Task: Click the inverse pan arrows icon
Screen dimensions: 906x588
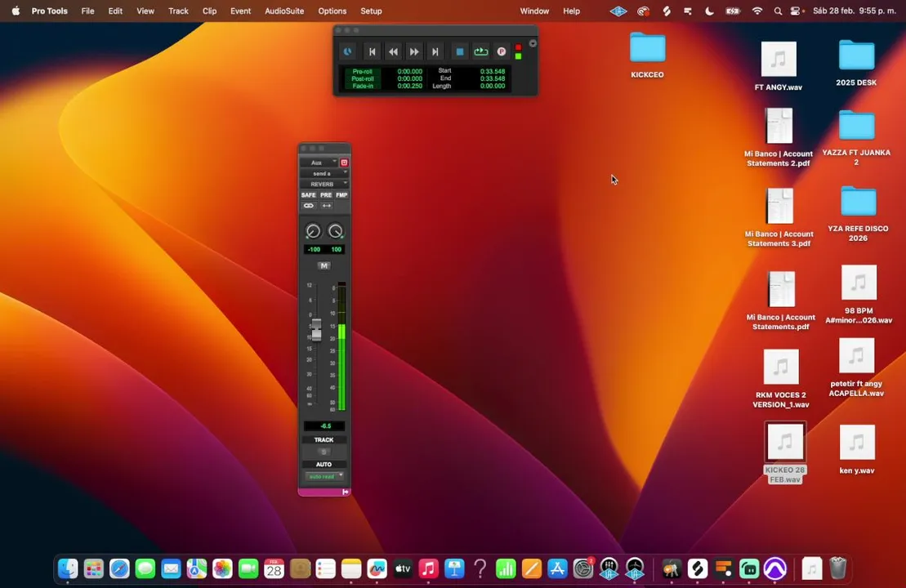Action: pyautogui.click(x=327, y=206)
